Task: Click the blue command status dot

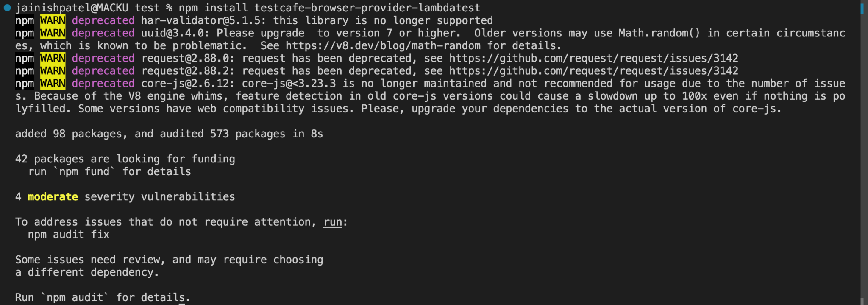Action: click(7, 8)
